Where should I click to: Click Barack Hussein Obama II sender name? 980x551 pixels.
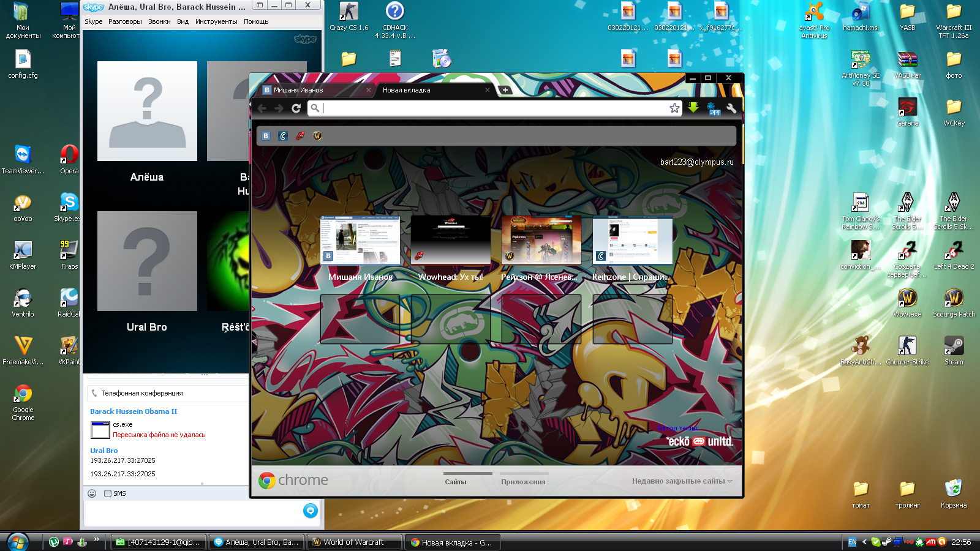tap(134, 411)
